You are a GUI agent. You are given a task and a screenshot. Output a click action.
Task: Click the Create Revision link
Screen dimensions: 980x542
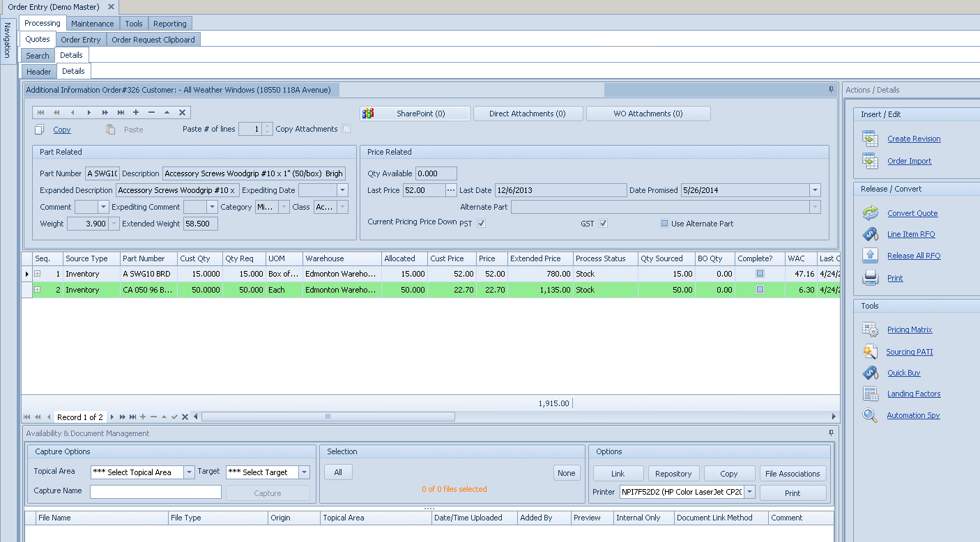click(x=914, y=139)
